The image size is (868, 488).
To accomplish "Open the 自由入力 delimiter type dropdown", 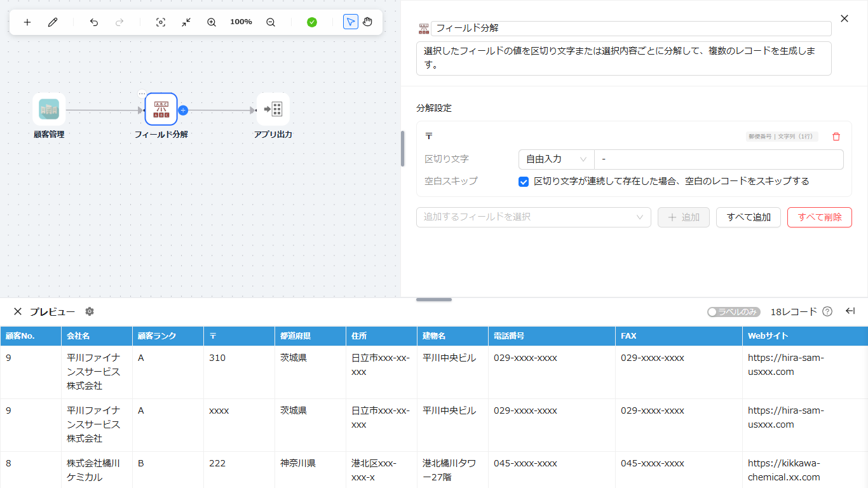I will tap(556, 159).
